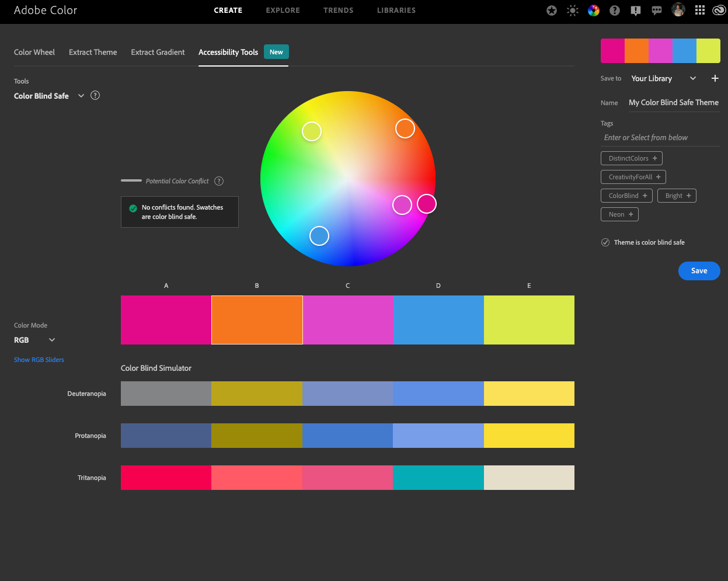Click the Show RGB Sliders link
Viewport: 728px width, 581px height.
click(x=39, y=360)
